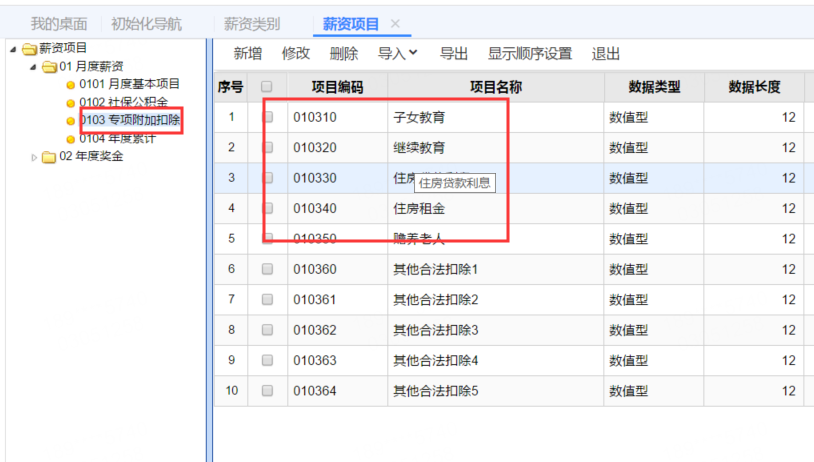The width and height of the screenshot is (814, 462).
Task: Click the 数据类型 column header
Action: 654,87
